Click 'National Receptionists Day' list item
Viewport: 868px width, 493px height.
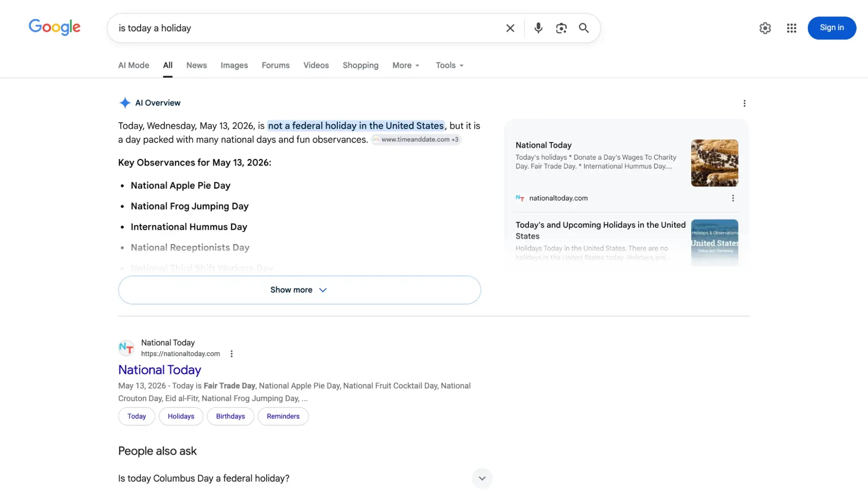pyautogui.click(x=190, y=248)
